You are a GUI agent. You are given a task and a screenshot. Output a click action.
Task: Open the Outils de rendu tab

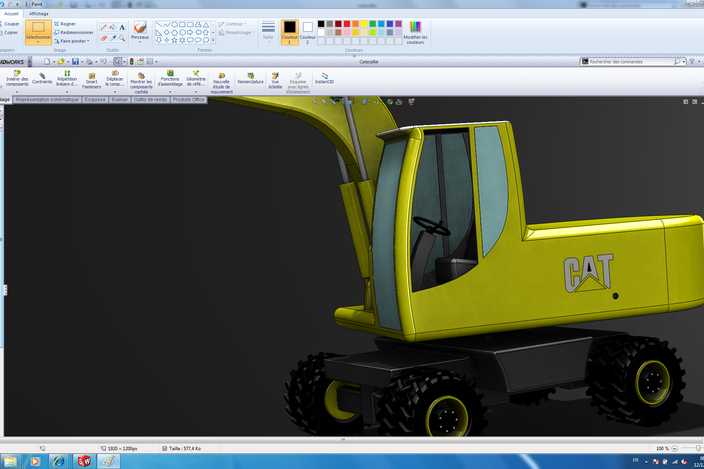[150, 100]
